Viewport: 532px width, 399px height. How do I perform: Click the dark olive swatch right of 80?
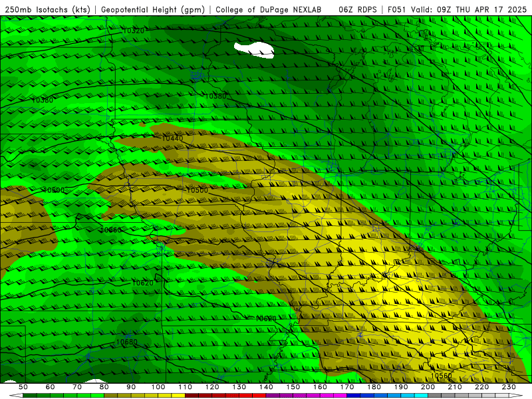click(x=110, y=395)
